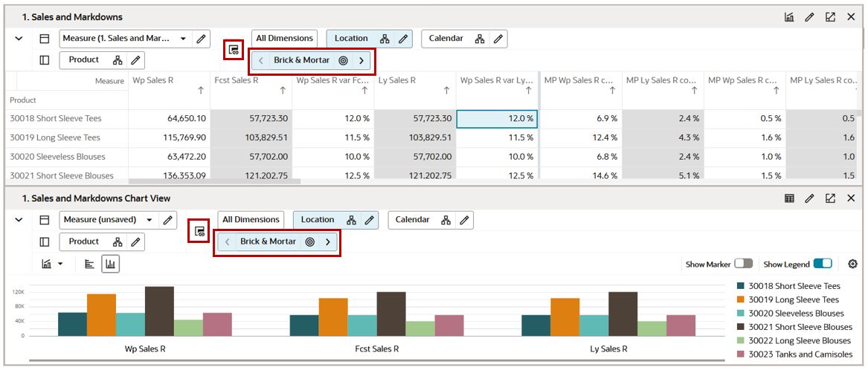Click the table's horizontal scrollbar

(215, 181)
